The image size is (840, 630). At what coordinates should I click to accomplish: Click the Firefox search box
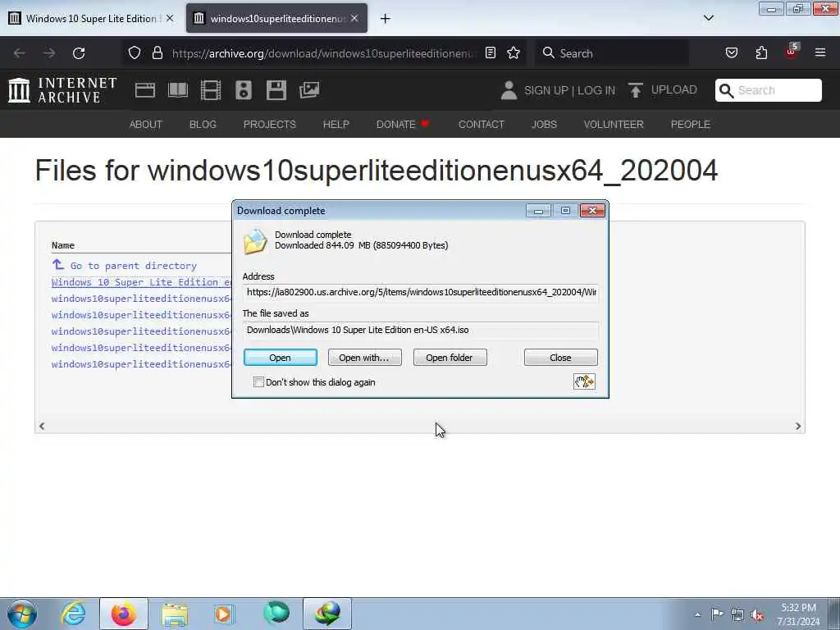pyautogui.click(x=612, y=53)
